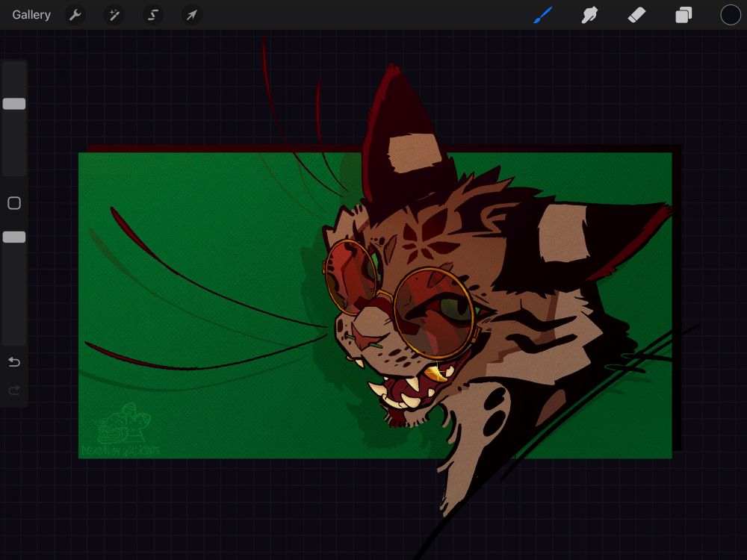Activate the Transform arrow tool
This screenshot has width=747, height=560.
(191, 15)
